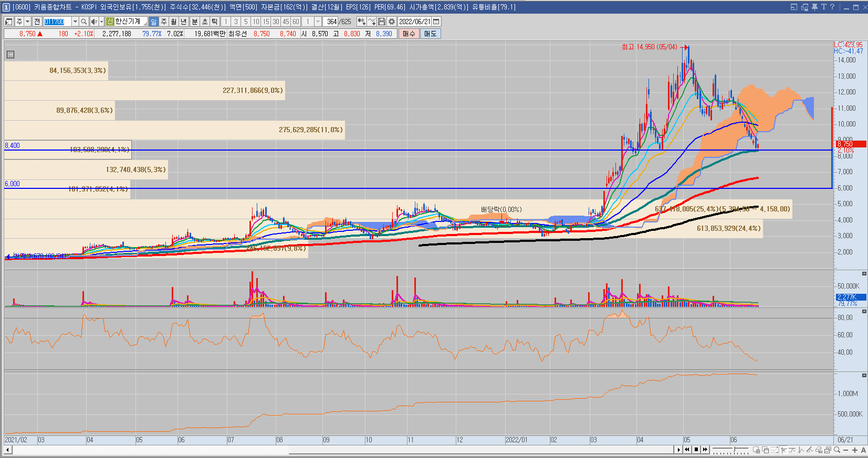Click the speaker sound icon in the toolbar
Viewport: 868px width, 458px height.
pos(94,22)
